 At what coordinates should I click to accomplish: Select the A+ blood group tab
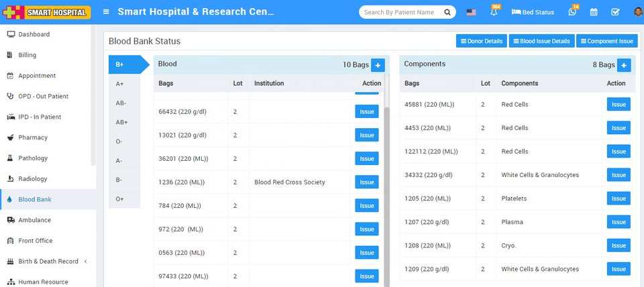[121, 84]
